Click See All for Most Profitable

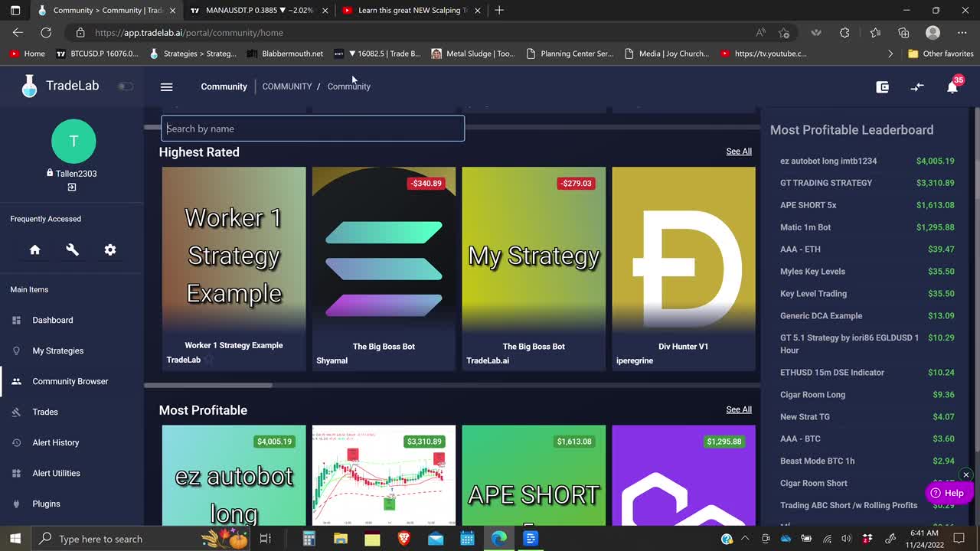click(739, 409)
